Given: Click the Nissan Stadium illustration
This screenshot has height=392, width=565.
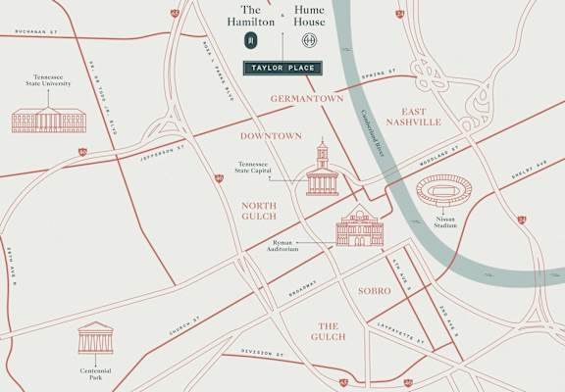Looking at the screenshot, I should 444,190.
